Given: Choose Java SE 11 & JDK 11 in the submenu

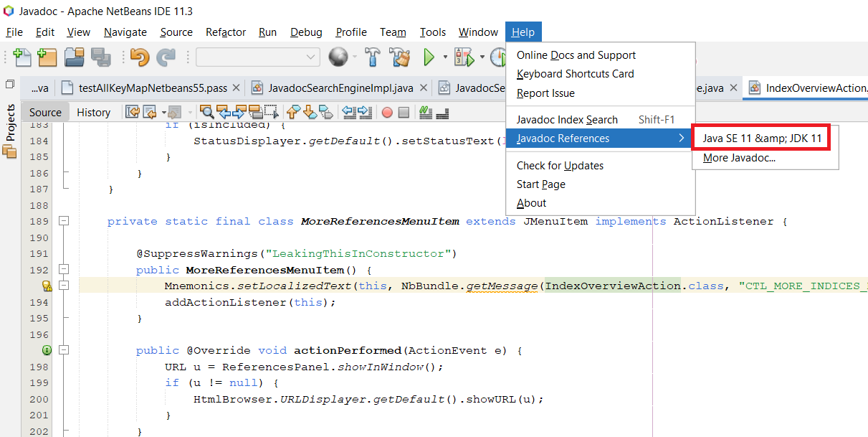Looking at the screenshot, I should pos(762,138).
